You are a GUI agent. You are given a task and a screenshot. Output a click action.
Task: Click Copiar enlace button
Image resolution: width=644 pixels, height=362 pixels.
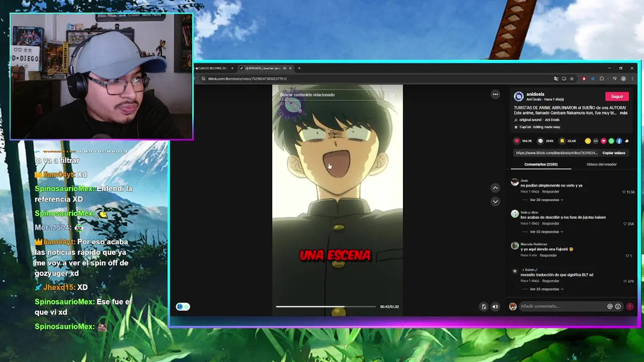pyautogui.click(x=614, y=153)
